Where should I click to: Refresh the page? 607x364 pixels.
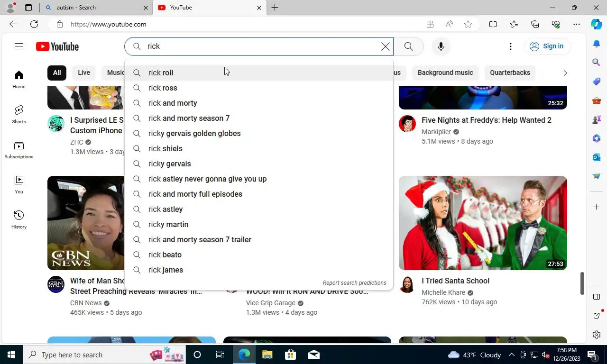tap(34, 24)
